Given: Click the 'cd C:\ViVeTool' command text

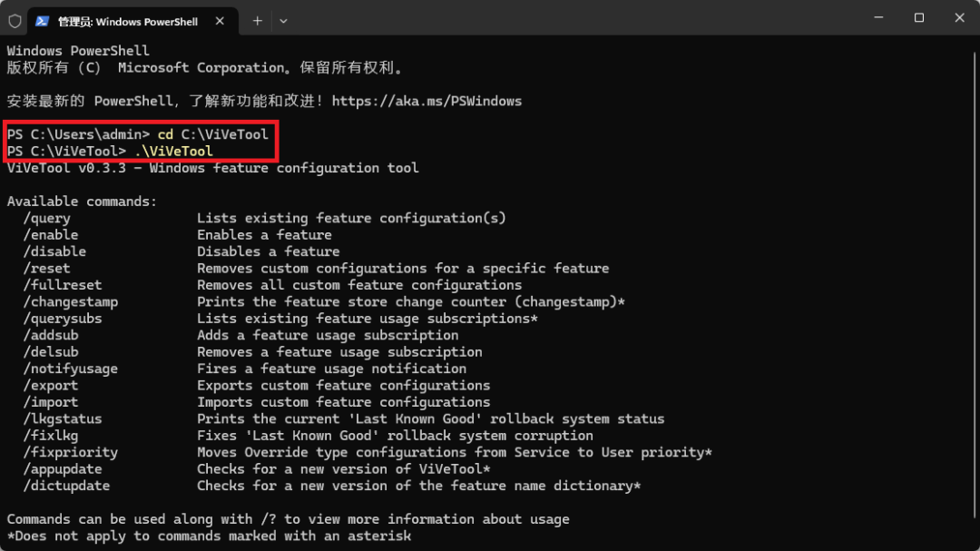Looking at the screenshot, I should (x=212, y=134).
